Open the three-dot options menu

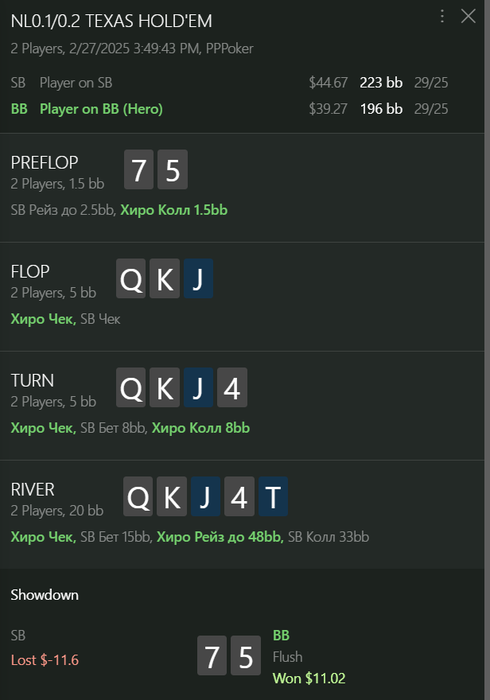[x=442, y=17]
